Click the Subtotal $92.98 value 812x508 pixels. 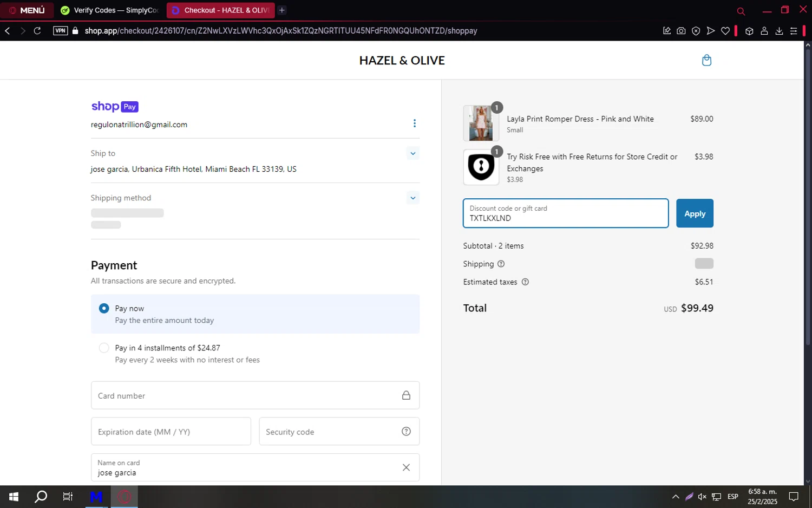702,246
